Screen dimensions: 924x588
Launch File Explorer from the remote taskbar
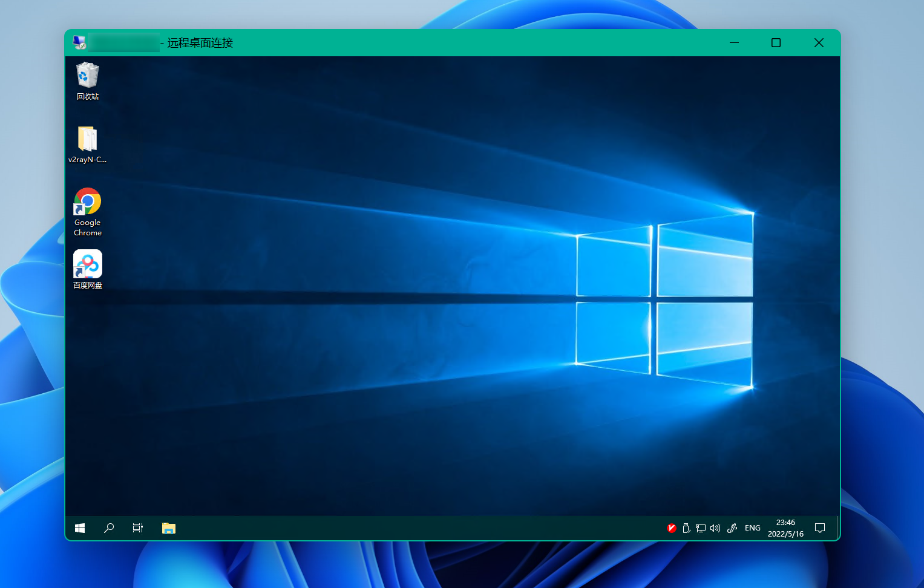pos(169,528)
